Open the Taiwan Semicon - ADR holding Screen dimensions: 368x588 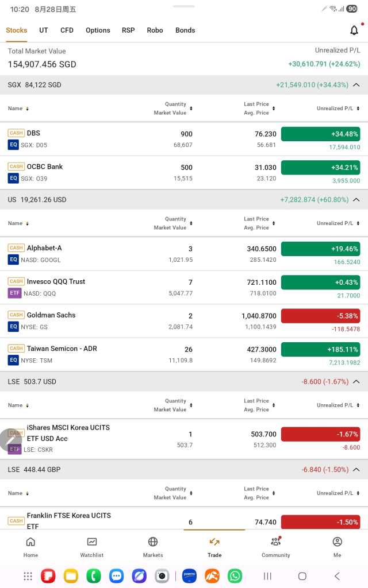(184, 354)
